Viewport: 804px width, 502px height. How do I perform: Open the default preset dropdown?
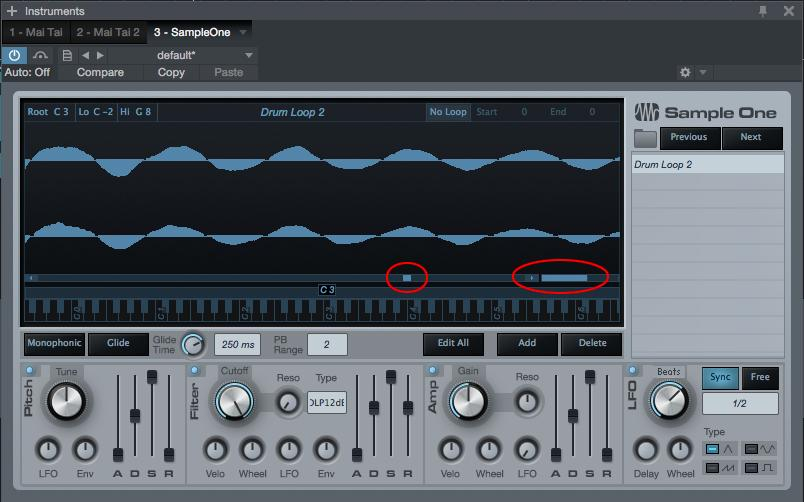pos(248,55)
